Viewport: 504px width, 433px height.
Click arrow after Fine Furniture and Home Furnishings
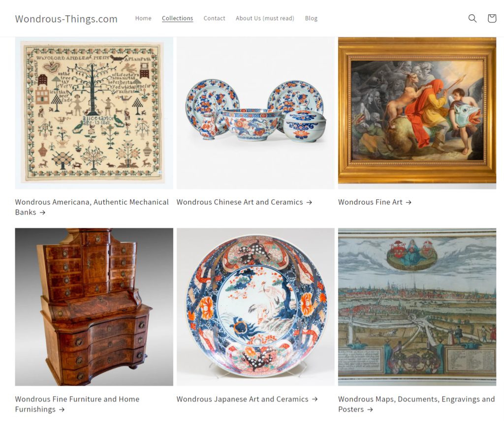[x=62, y=409]
